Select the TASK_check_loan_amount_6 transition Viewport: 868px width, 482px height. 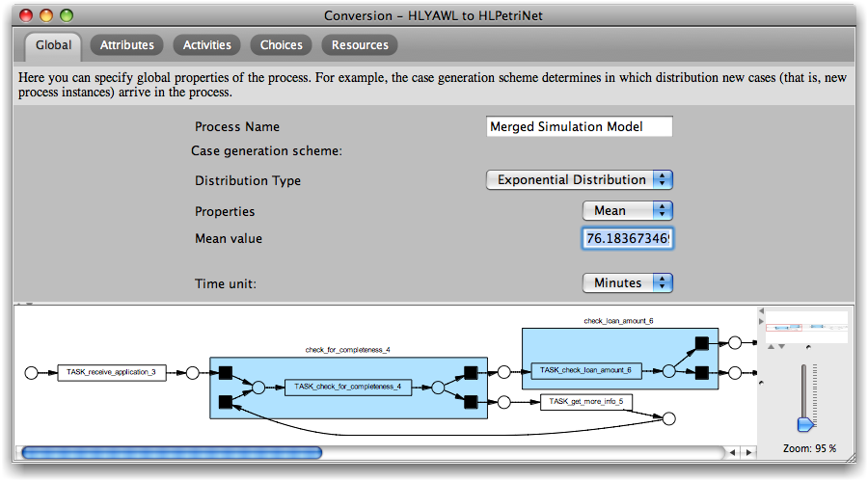pos(585,370)
